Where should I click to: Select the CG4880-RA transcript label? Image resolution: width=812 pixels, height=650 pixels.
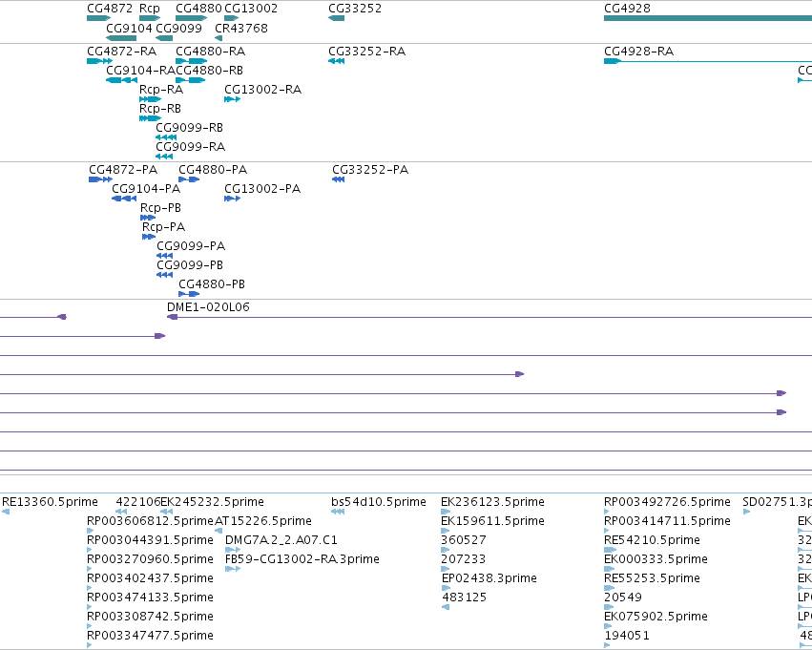(210, 52)
